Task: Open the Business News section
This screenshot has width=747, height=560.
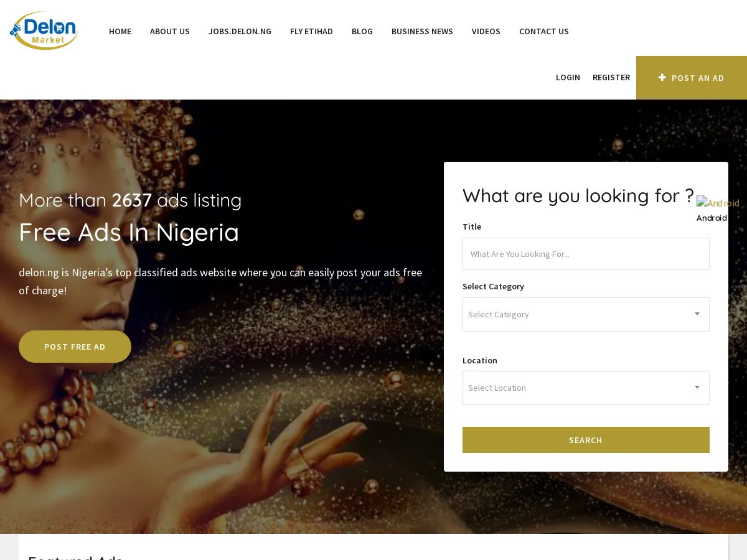Action: (x=422, y=31)
